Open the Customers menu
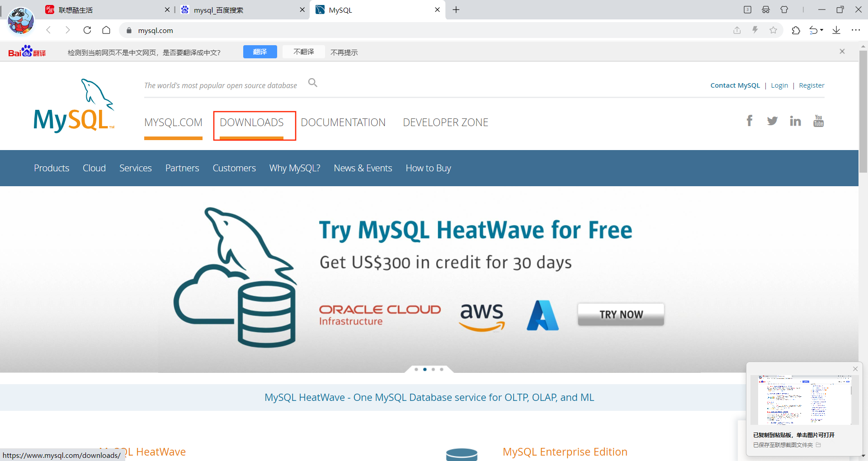Viewport: 868px width, 461px height. click(234, 168)
